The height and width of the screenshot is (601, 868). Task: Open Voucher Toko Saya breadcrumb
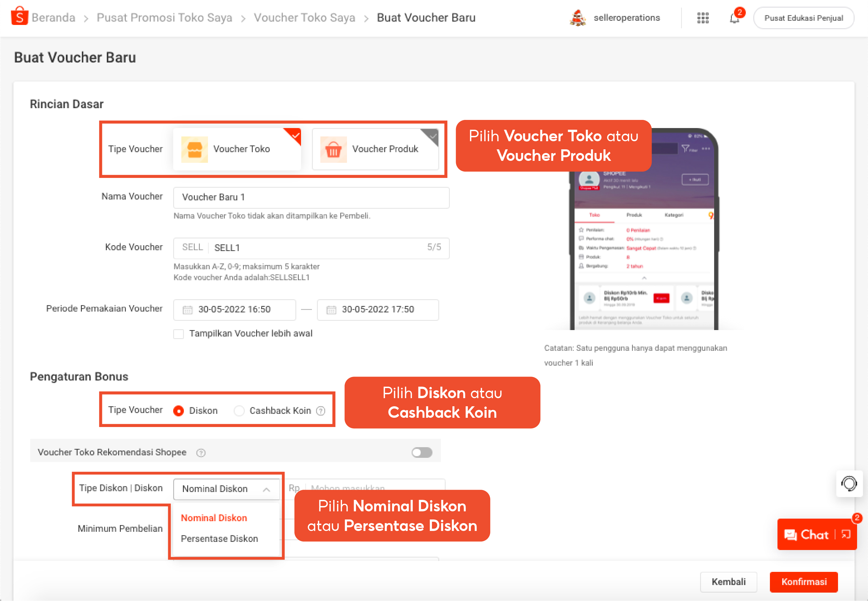305,17
